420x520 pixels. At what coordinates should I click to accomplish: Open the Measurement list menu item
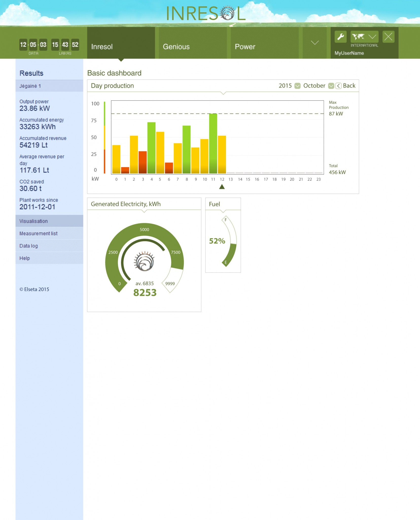click(39, 233)
